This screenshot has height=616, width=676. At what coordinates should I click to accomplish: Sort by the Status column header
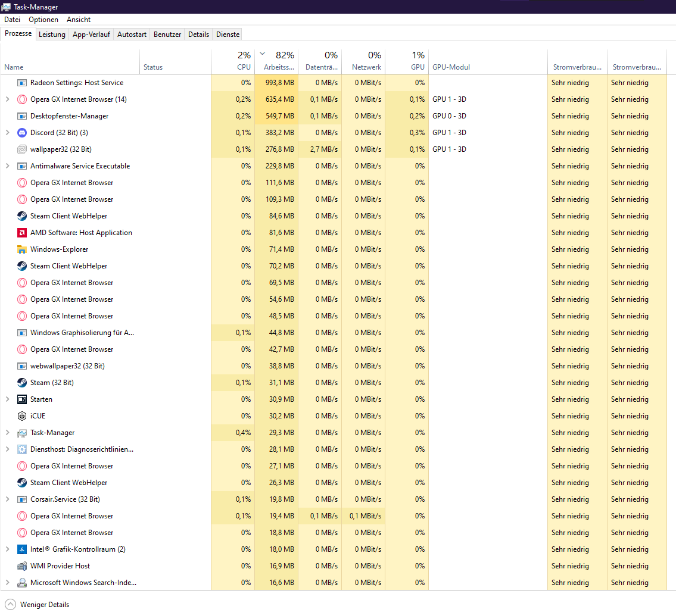pyautogui.click(x=176, y=61)
